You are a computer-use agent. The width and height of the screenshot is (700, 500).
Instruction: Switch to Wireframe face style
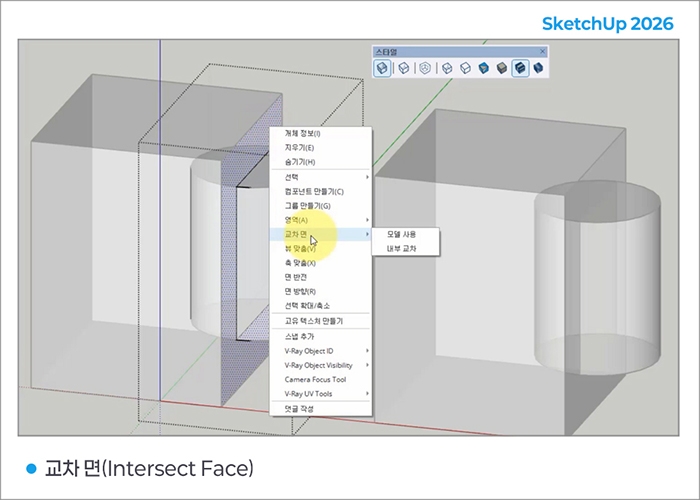coord(447,68)
